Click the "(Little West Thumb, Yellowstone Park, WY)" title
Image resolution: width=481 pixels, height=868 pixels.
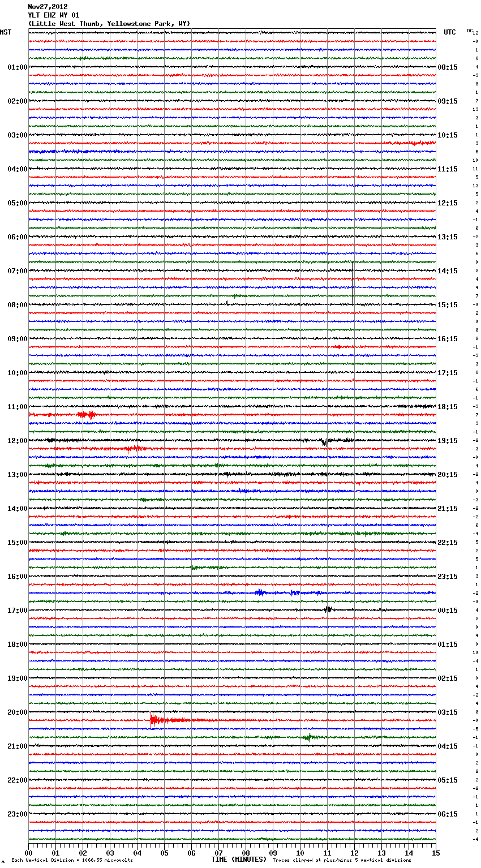pos(109,24)
